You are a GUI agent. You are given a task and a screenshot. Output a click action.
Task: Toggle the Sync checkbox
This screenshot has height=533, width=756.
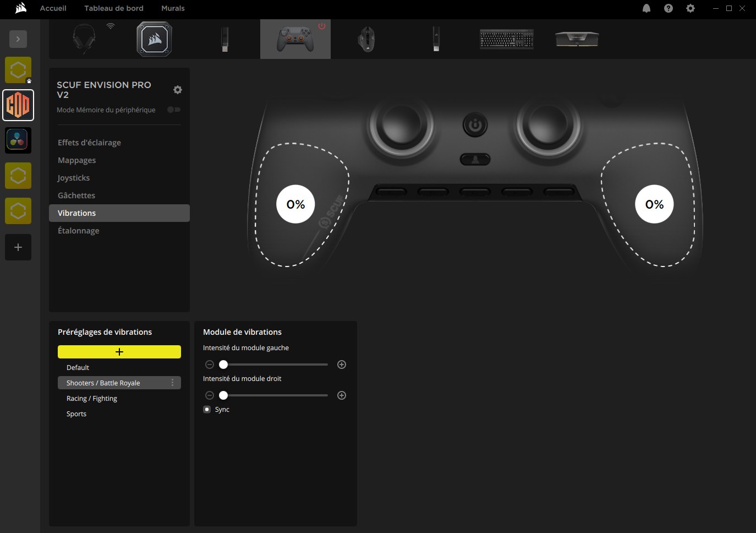pyautogui.click(x=207, y=409)
